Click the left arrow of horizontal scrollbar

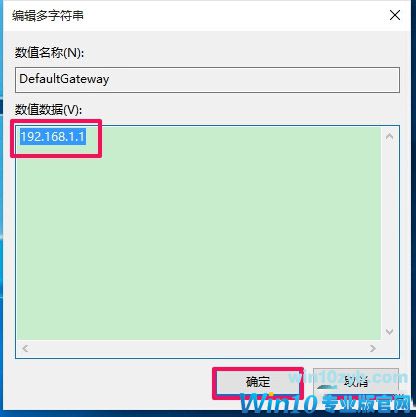[x=25, y=349]
